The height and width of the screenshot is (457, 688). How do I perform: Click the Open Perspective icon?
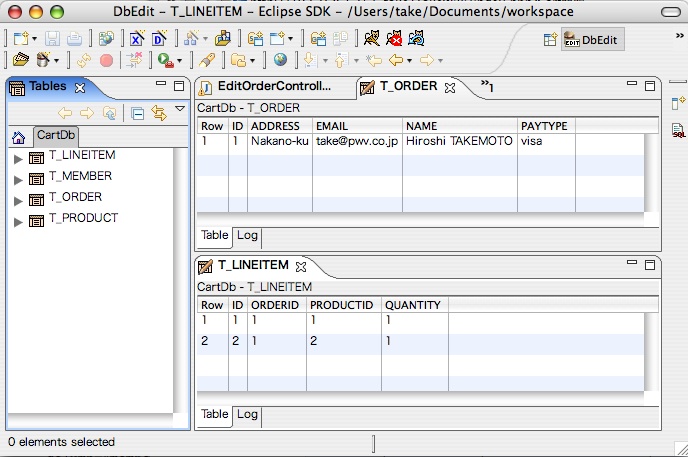549,39
